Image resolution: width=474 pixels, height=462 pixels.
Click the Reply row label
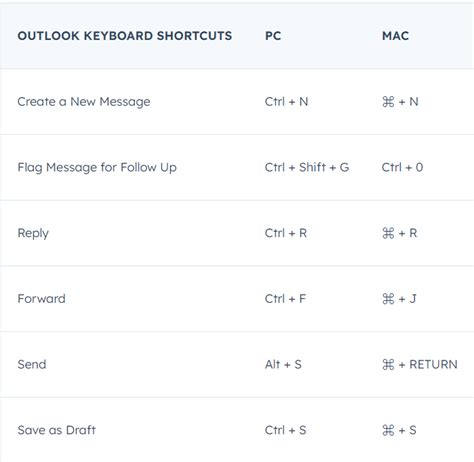33,233
